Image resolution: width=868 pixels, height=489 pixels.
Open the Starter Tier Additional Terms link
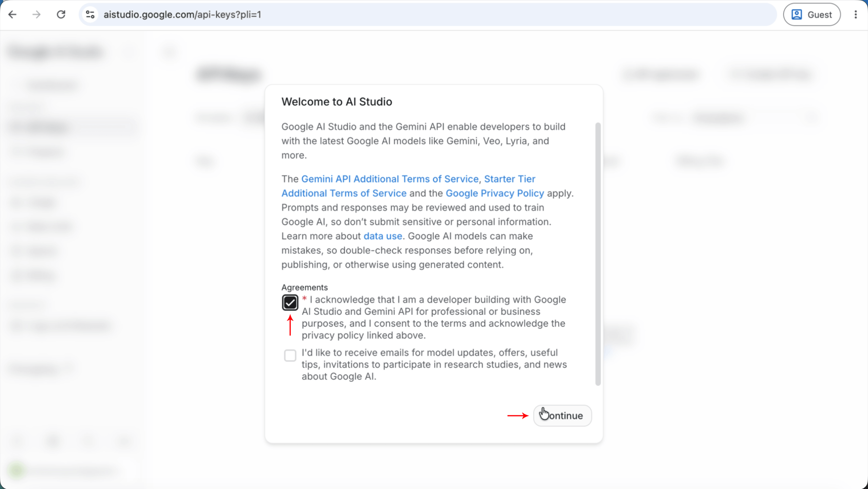[408, 186]
